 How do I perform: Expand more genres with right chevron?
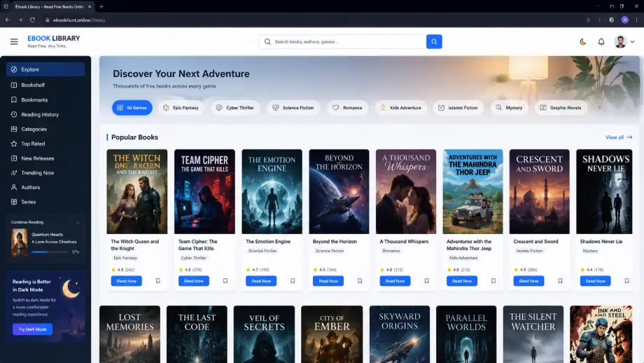pos(600,108)
